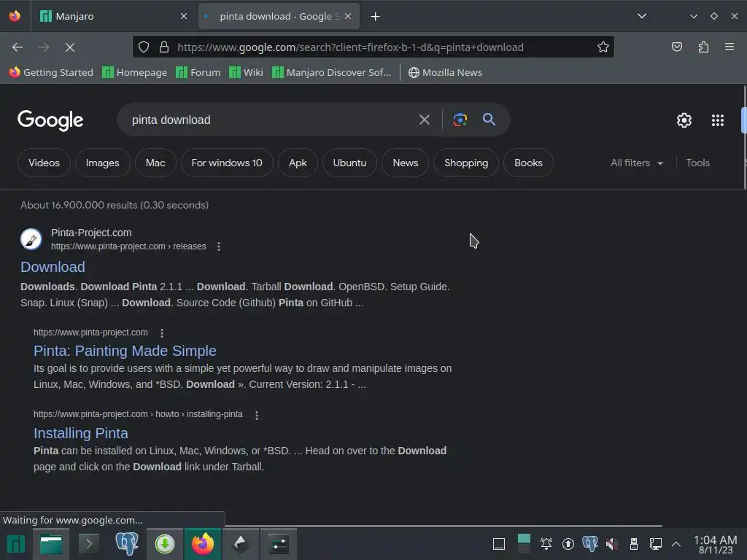
Task: Open the notifications bell in system tray
Action: coord(546,544)
